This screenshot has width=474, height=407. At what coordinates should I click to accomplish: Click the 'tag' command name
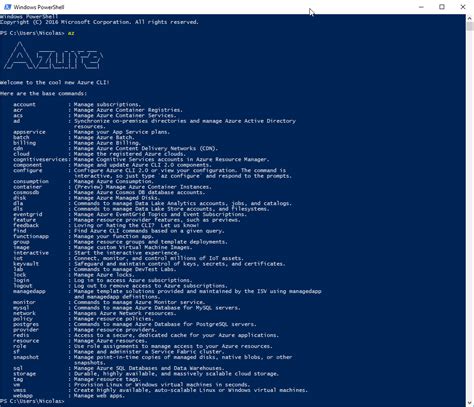click(x=18, y=379)
